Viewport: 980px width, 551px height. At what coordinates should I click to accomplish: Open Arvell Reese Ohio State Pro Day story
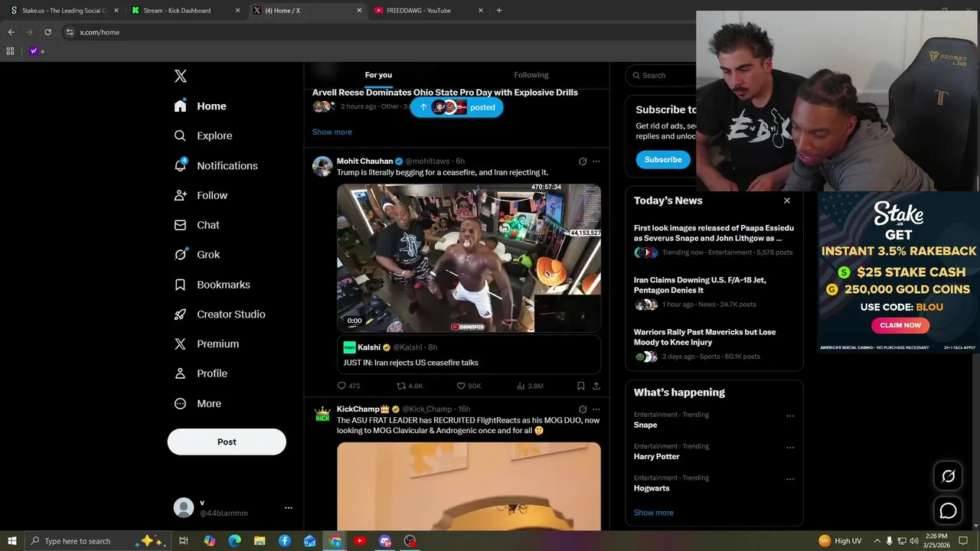pos(445,93)
